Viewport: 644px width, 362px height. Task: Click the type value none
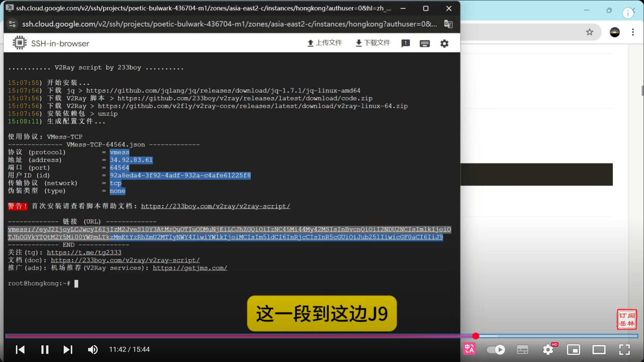click(x=118, y=191)
